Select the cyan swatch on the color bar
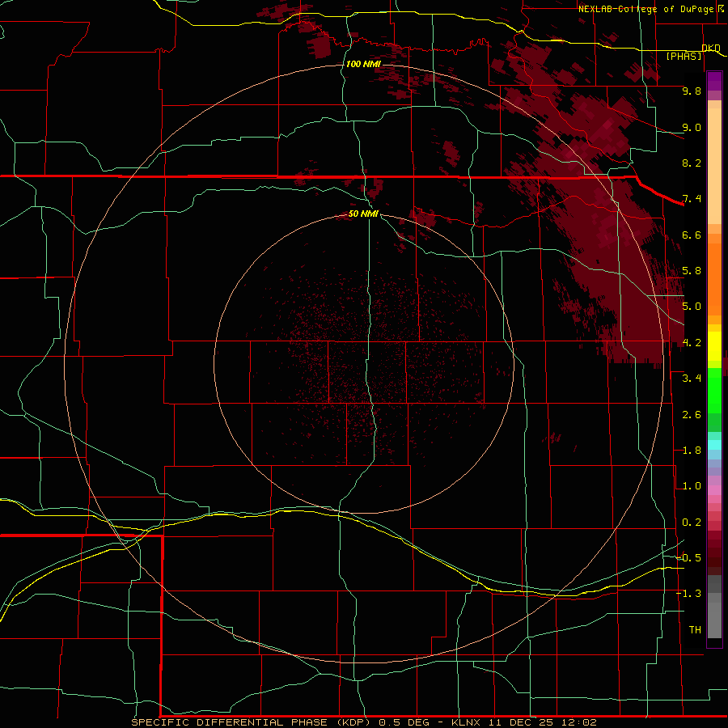 click(714, 445)
